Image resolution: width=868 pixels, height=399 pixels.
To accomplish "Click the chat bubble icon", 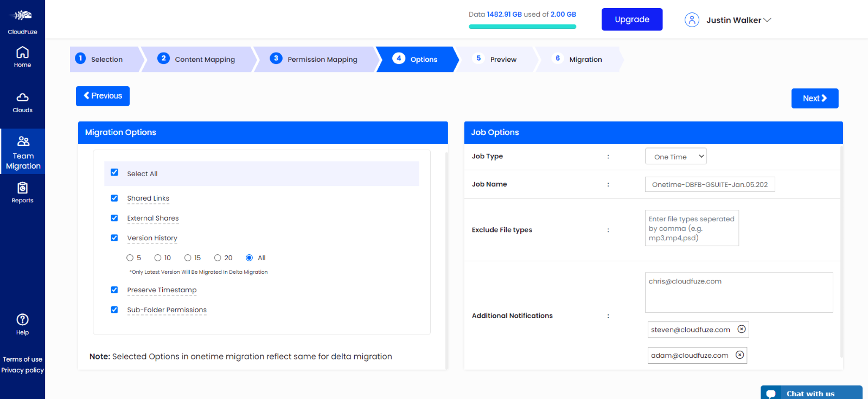I will (x=771, y=394).
